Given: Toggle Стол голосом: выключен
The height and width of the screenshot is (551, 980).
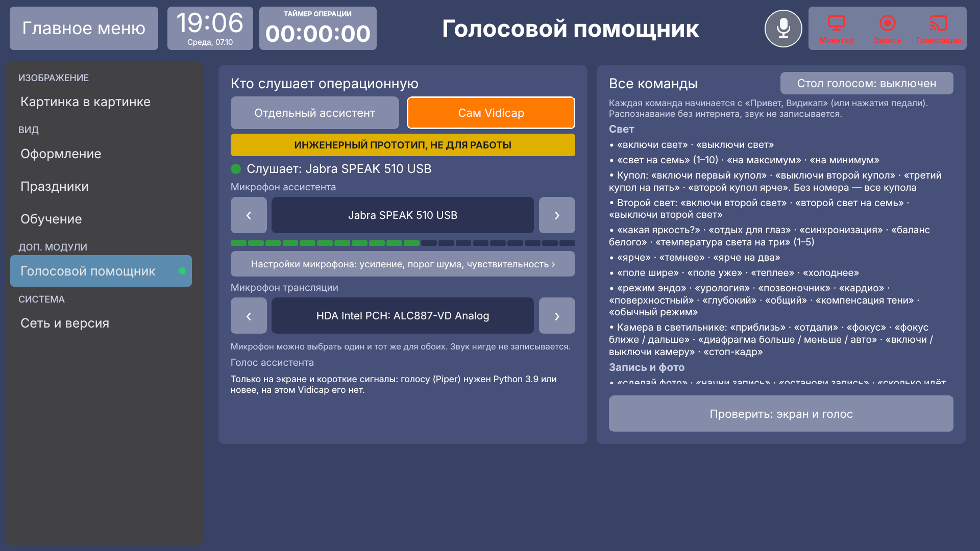Looking at the screenshot, I should point(867,83).
